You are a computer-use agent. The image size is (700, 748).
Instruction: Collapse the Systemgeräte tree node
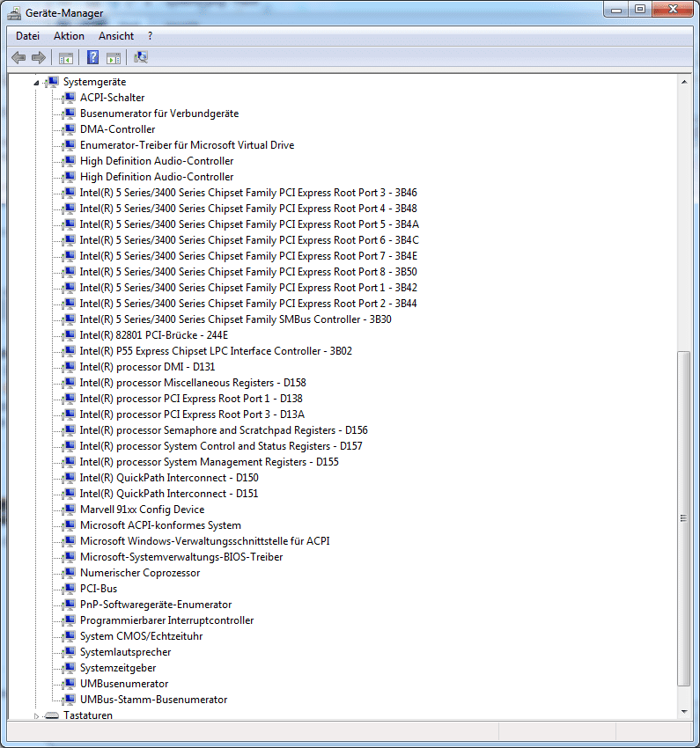36,83
